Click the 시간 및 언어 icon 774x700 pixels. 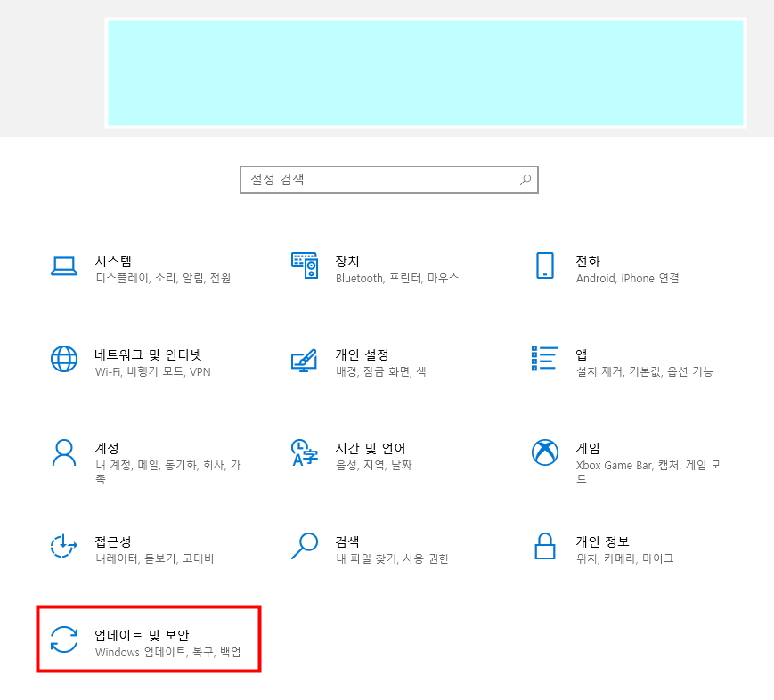click(305, 452)
